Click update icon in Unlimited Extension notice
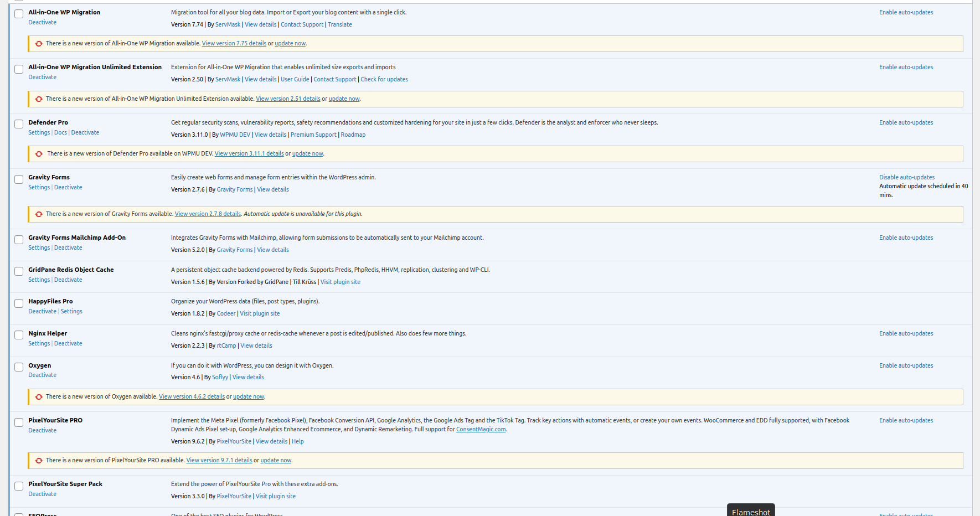This screenshot has width=980, height=516. (x=39, y=99)
